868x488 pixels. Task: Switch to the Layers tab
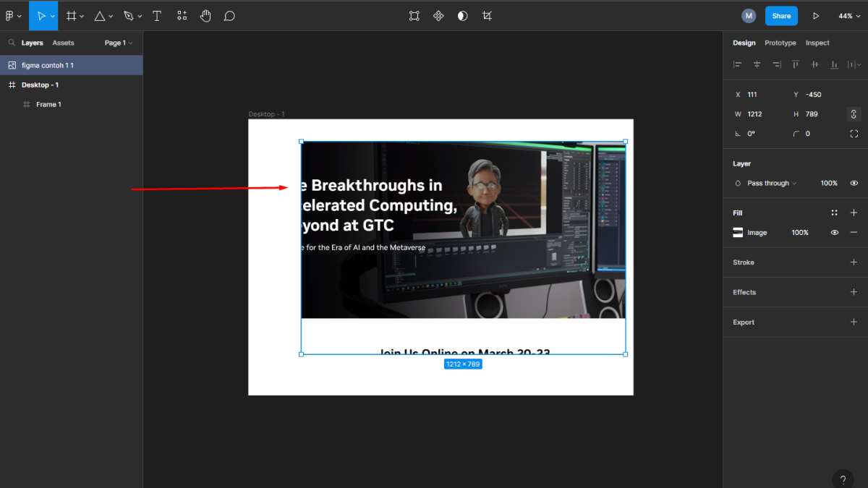(x=33, y=43)
